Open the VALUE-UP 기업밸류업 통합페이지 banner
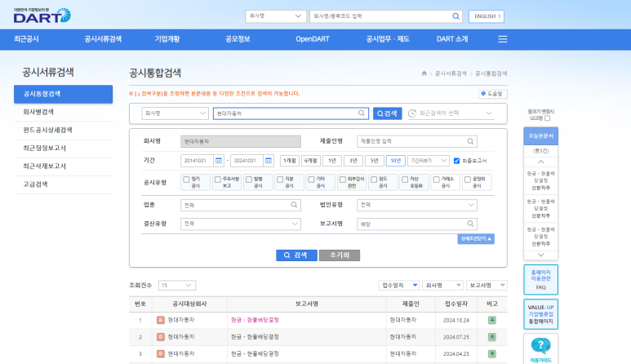The width and height of the screenshot is (631, 364). tap(540, 314)
